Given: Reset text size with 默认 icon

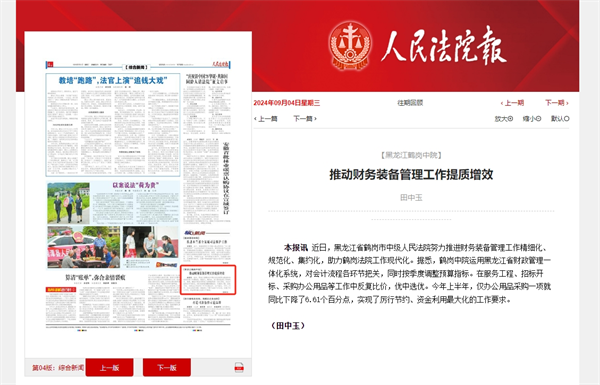Looking at the screenshot, I should [x=560, y=119].
